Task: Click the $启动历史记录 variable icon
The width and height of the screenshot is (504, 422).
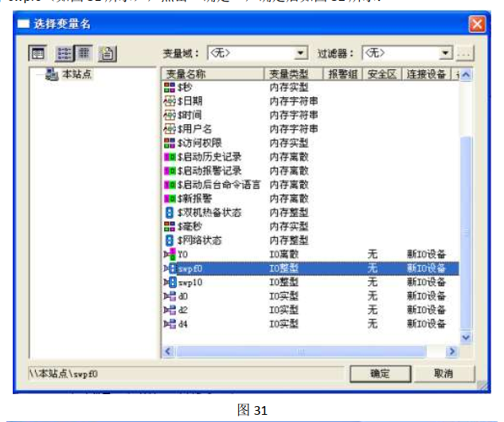Action: click(169, 157)
